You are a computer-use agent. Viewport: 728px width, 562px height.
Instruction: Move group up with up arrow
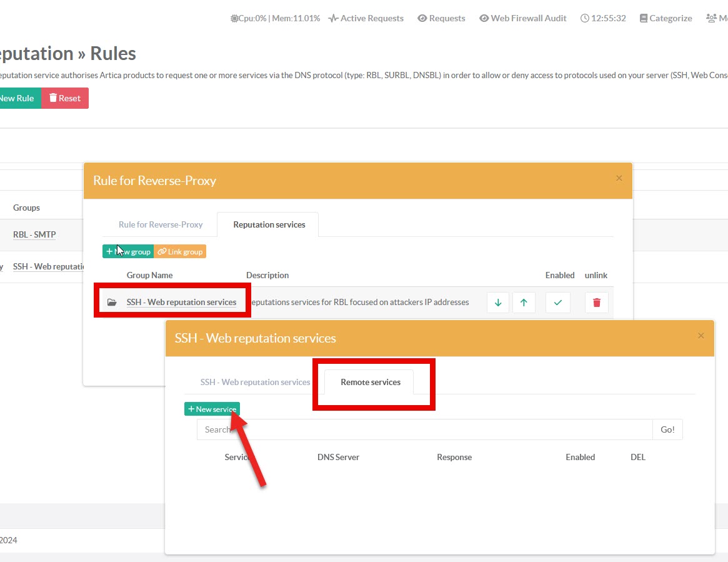click(524, 303)
